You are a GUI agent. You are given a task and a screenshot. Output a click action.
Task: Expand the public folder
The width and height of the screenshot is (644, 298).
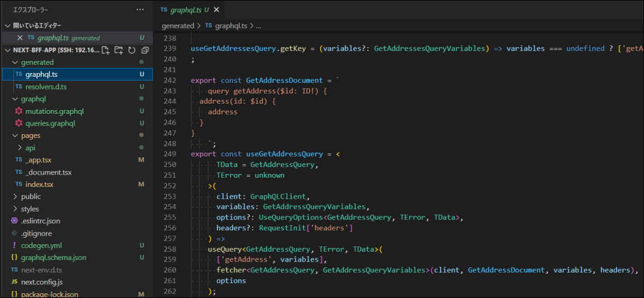15,197
